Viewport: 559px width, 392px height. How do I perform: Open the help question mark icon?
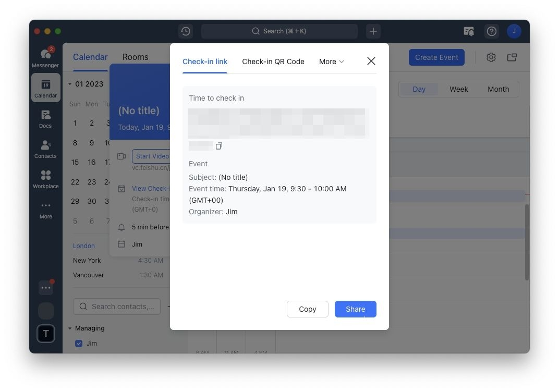click(x=491, y=31)
